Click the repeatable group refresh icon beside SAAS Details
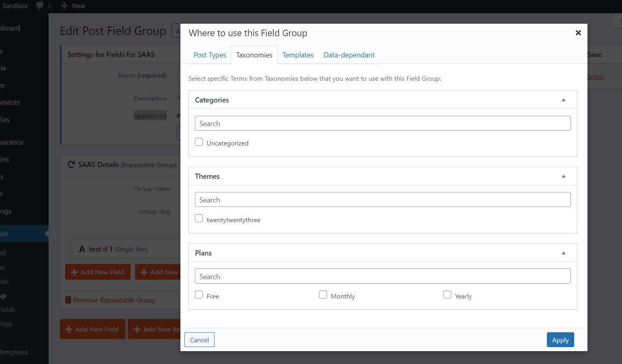The height and width of the screenshot is (364, 622). pos(71,164)
